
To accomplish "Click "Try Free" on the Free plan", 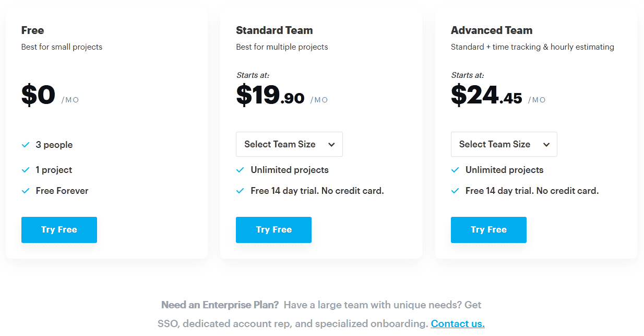I will pos(59,230).
